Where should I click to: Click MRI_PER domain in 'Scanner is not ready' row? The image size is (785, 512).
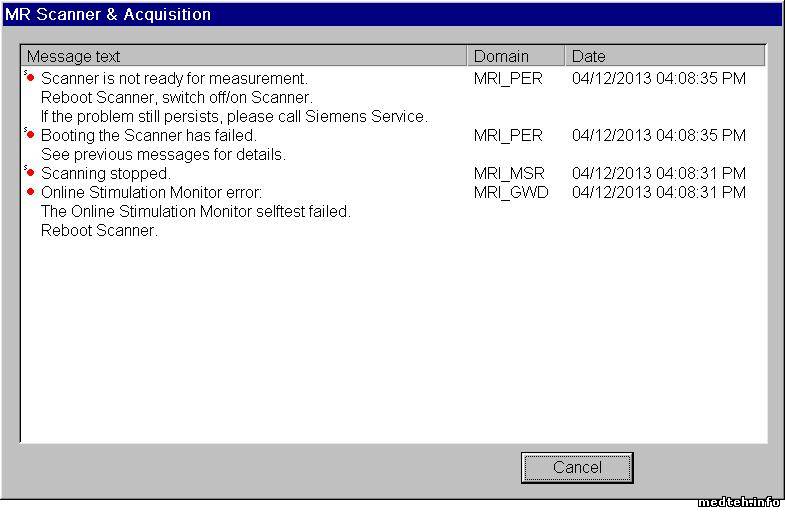click(x=508, y=78)
